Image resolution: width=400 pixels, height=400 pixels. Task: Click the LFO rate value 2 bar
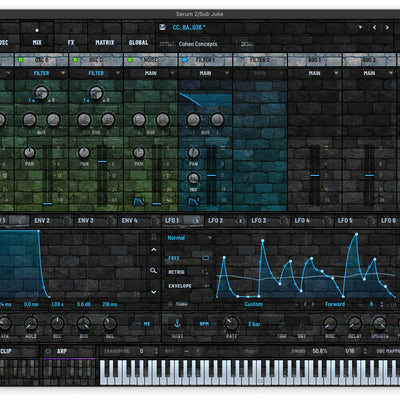(254, 324)
